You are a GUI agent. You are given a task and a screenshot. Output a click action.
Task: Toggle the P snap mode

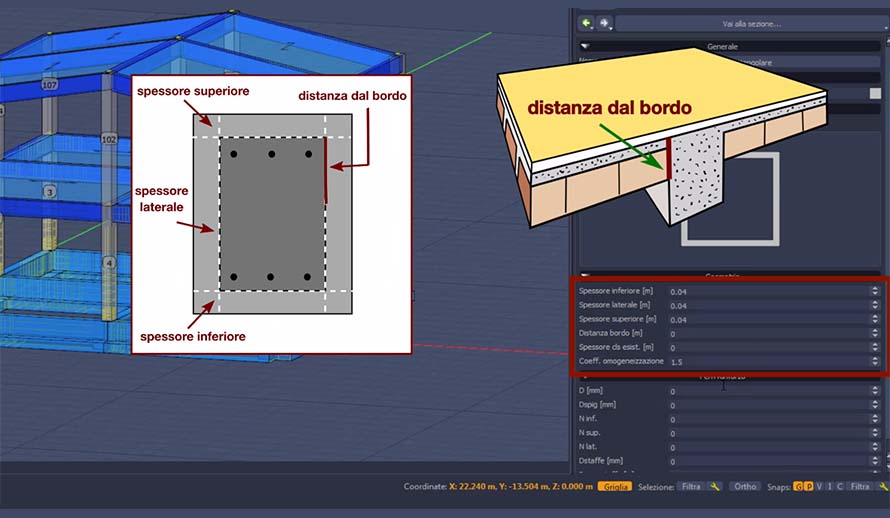pos(808,486)
